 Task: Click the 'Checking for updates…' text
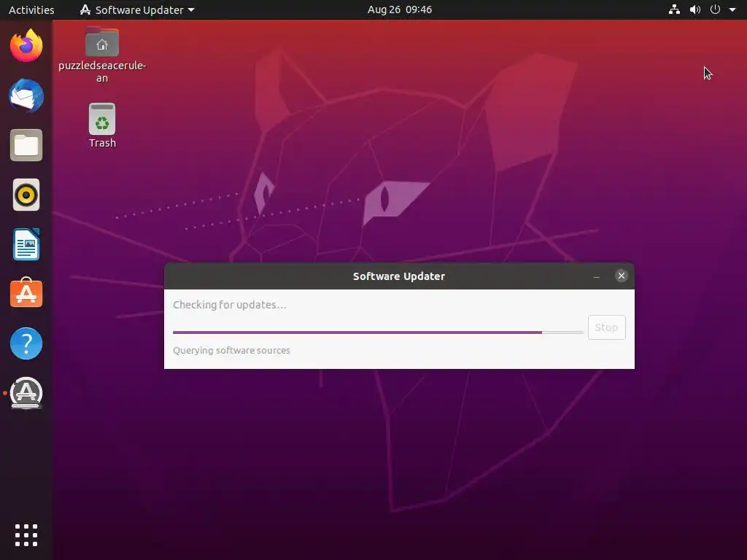pyautogui.click(x=230, y=305)
